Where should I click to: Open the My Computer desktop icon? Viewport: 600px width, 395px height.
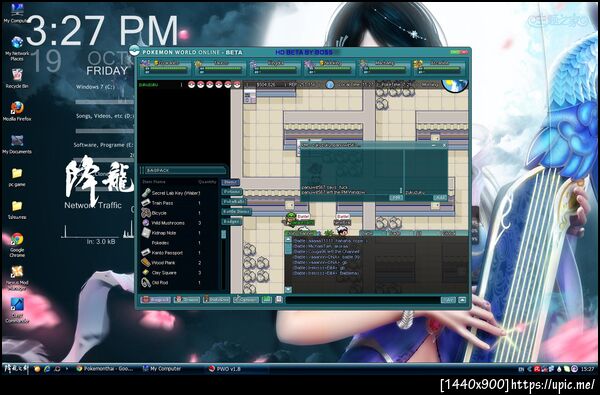16,13
